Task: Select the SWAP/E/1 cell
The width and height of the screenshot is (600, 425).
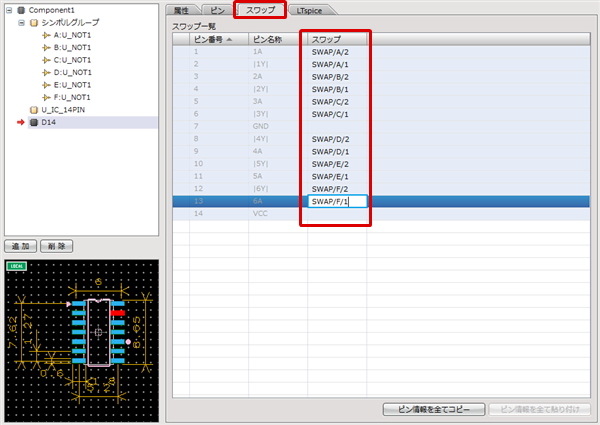Action: (337, 177)
